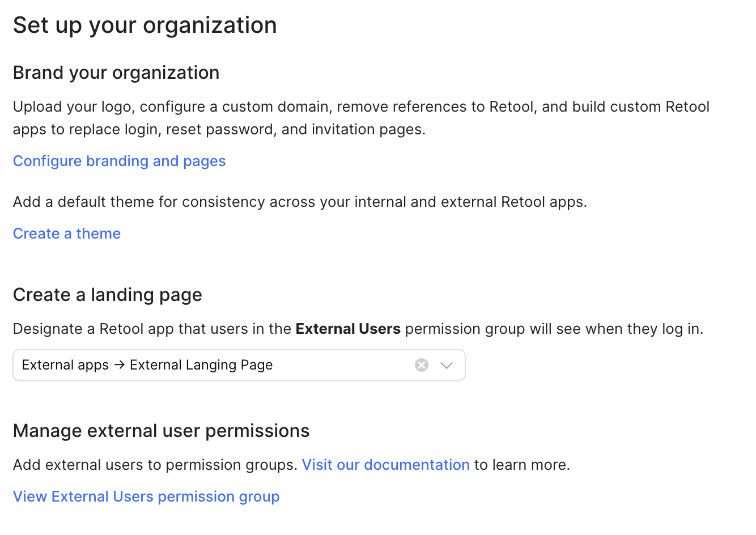Click the External apps folder name in dropdown
Viewport: 756px width, 535px height.
(65, 365)
